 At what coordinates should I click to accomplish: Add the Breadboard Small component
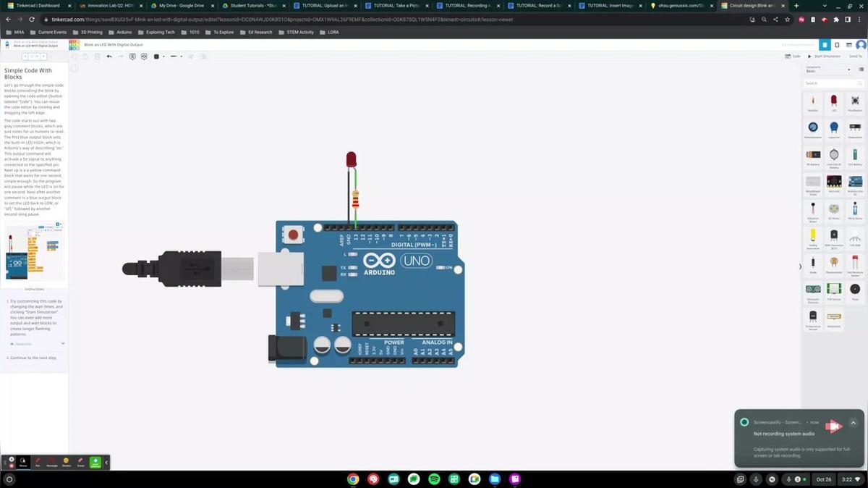coord(813,184)
